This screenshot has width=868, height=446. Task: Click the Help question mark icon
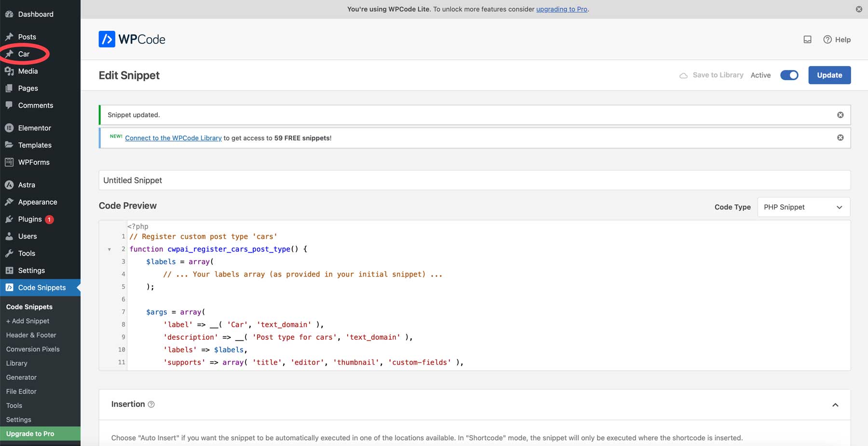tap(827, 40)
